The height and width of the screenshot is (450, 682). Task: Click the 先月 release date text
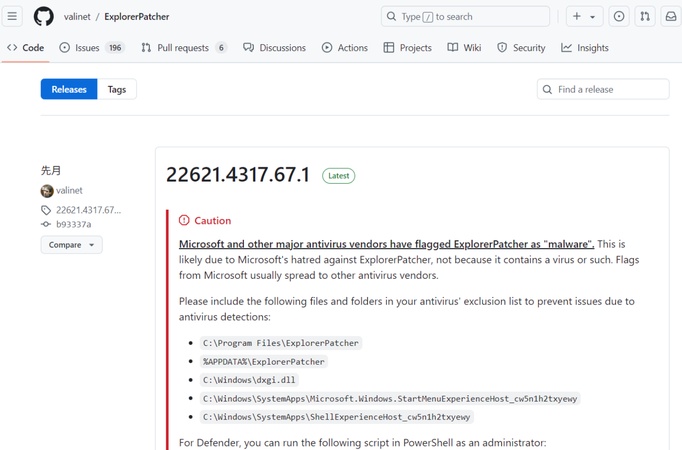(51, 170)
